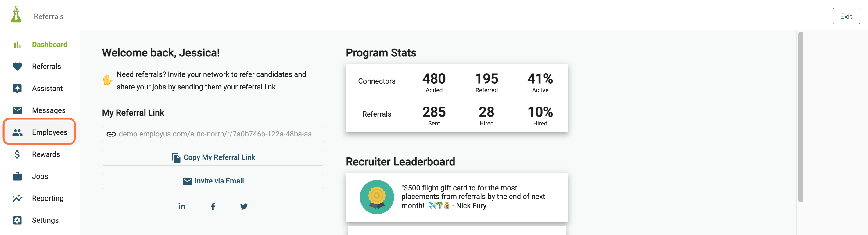The width and height of the screenshot is (868, 235).
Task: Share referral link on Twitter
Action: coord(244,206)
